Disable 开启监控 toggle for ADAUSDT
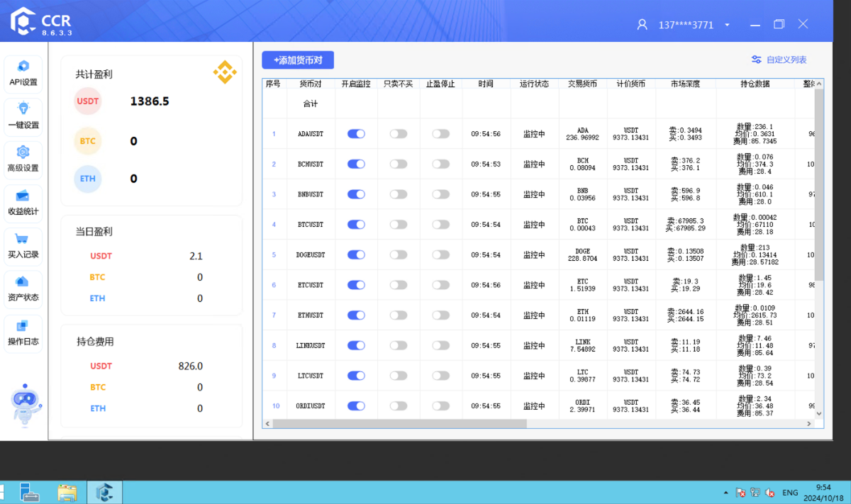This screenshot has height=504, width=851. click(x=356, y=134)
